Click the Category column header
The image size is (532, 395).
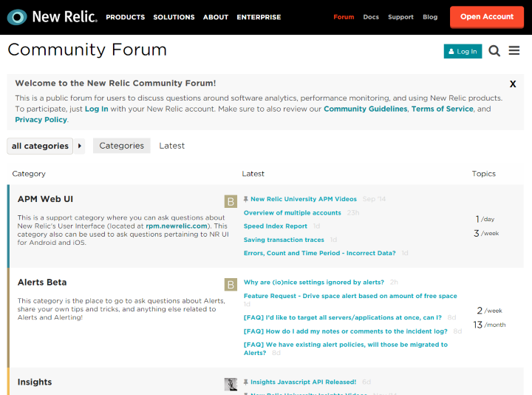pyautogui.click(x=29, y=174)
